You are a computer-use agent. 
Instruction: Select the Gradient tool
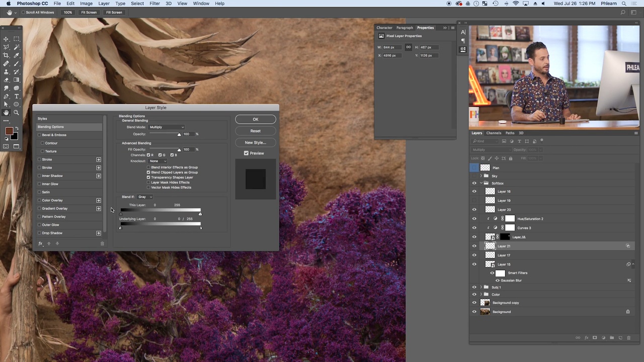[x=16, y=80]
